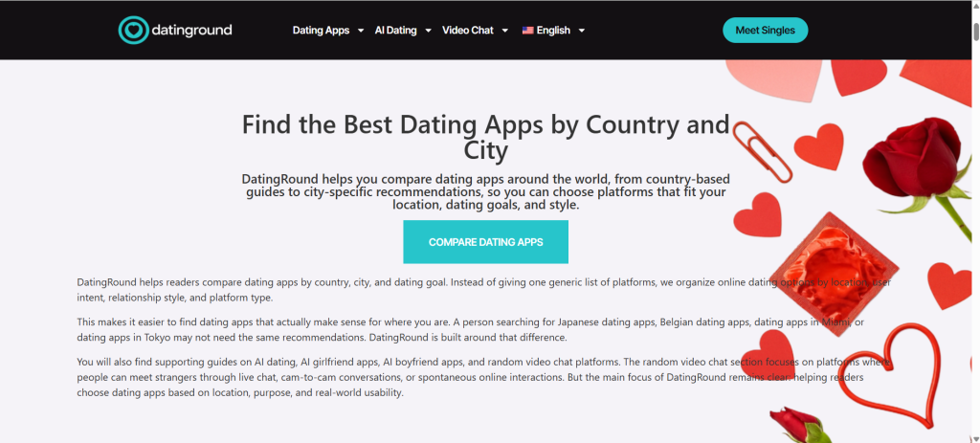Image resolution: width=980 pixels, height=443 pixels.
Task: Expand the Video Chat dropdown arrow
Action: point(505,30)
